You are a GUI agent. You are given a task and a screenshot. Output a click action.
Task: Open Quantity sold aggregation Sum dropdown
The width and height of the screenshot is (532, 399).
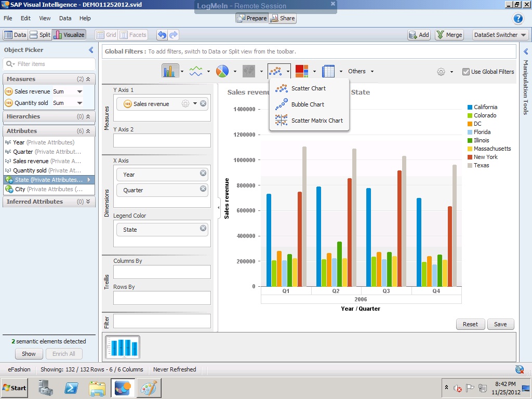pos(79,103)
